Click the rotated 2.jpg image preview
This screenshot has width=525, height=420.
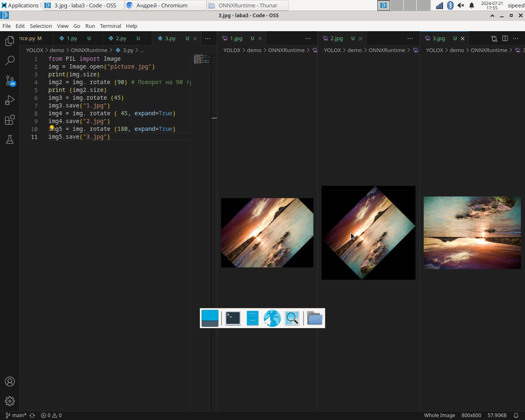(368, 233)
